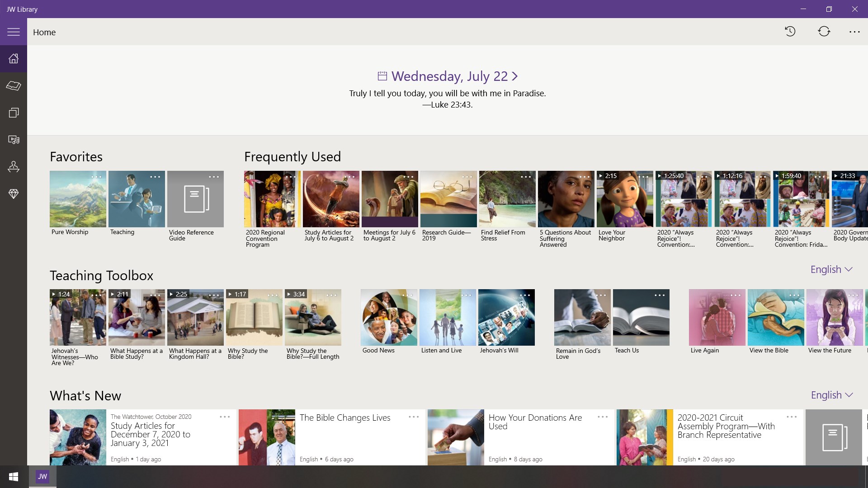868x488 pixels.
Task: Open options for Video Reference Guide
Action: pyautogui.click(x=214, y=177)
